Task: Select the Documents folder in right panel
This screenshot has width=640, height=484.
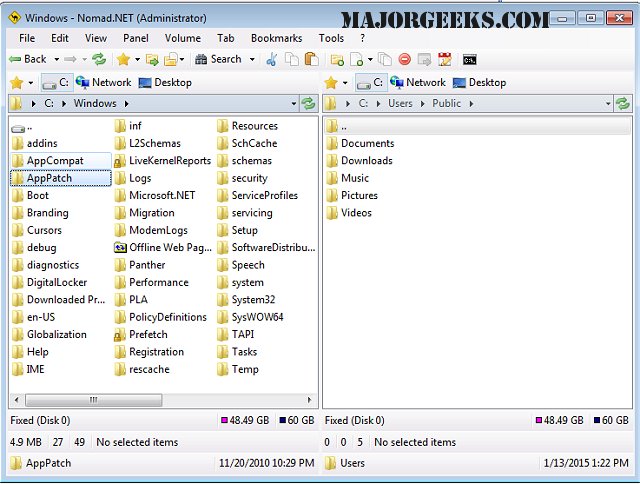Action: (x=360, y=144)
